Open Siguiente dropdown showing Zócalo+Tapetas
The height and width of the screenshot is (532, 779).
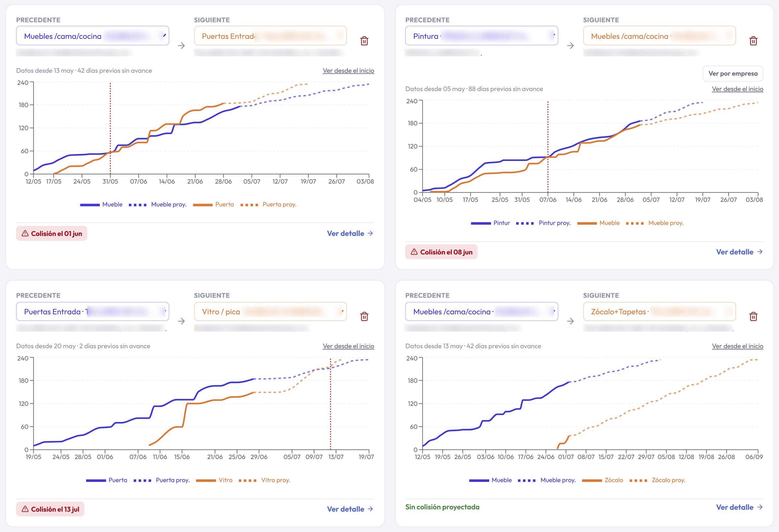[659, 311]
